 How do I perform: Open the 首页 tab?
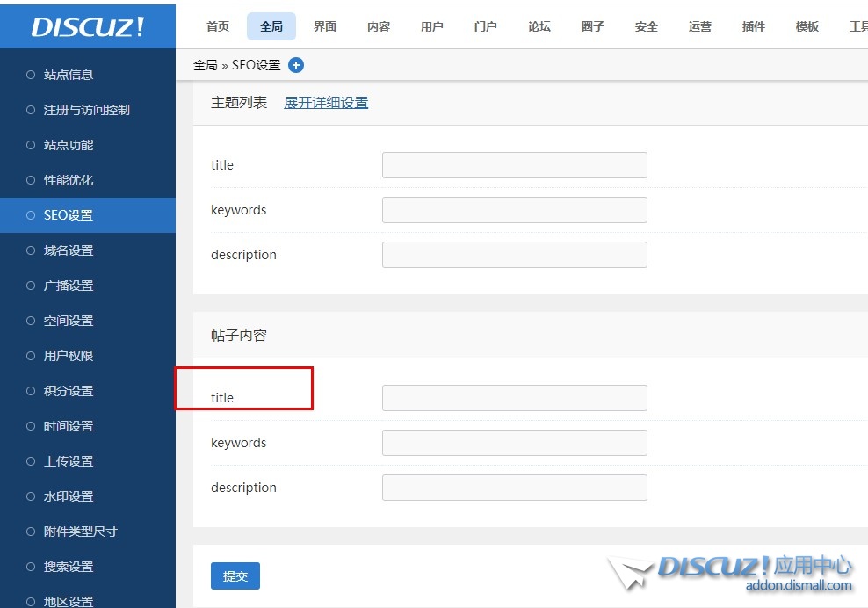click(218, 26)
